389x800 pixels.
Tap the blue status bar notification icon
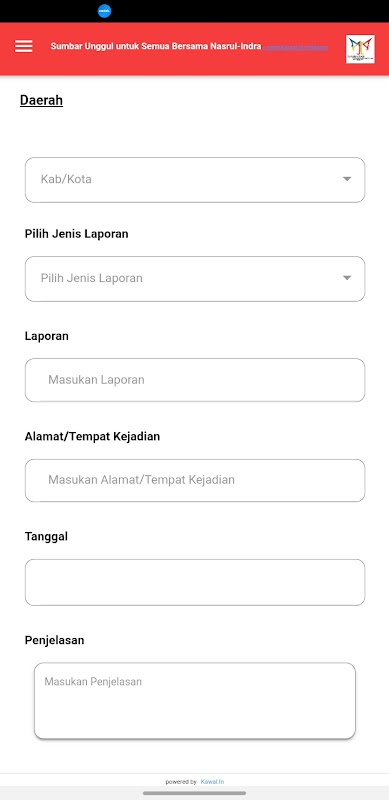point(104,11)
